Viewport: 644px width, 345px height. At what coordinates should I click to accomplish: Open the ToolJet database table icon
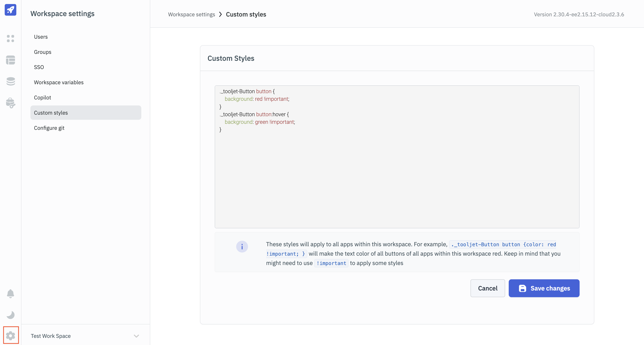coord(11,60)
